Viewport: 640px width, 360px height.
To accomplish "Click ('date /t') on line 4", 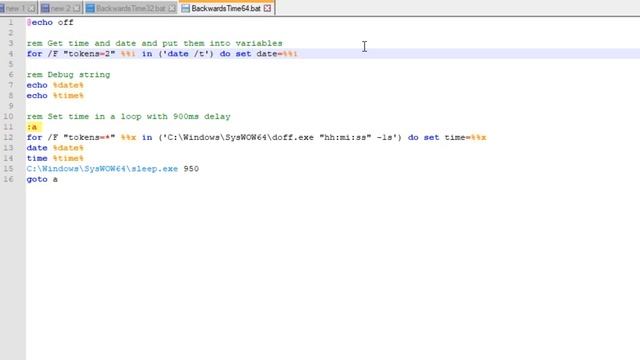I will [x=186, y=54].
